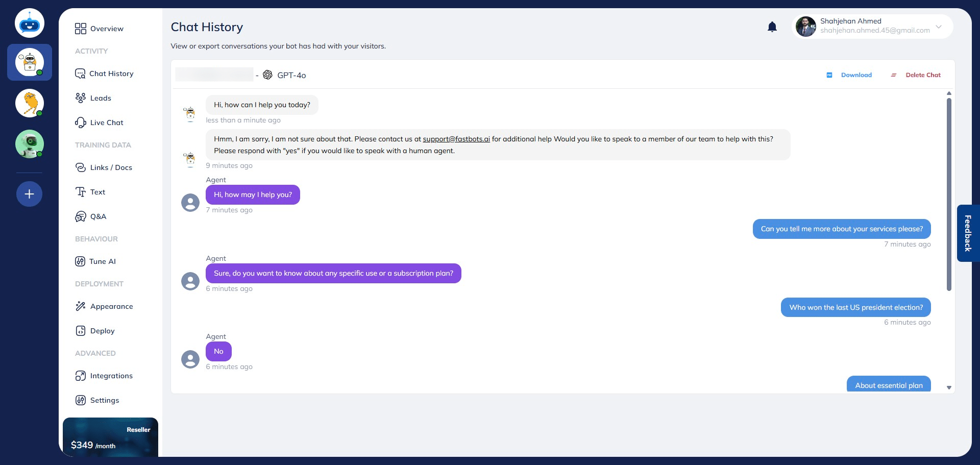Collapse the GPT-4o model header

[x=291, y=75]
